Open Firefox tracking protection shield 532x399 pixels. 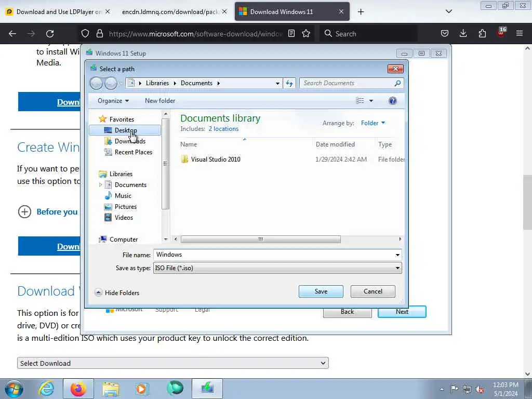pos(85,34)
